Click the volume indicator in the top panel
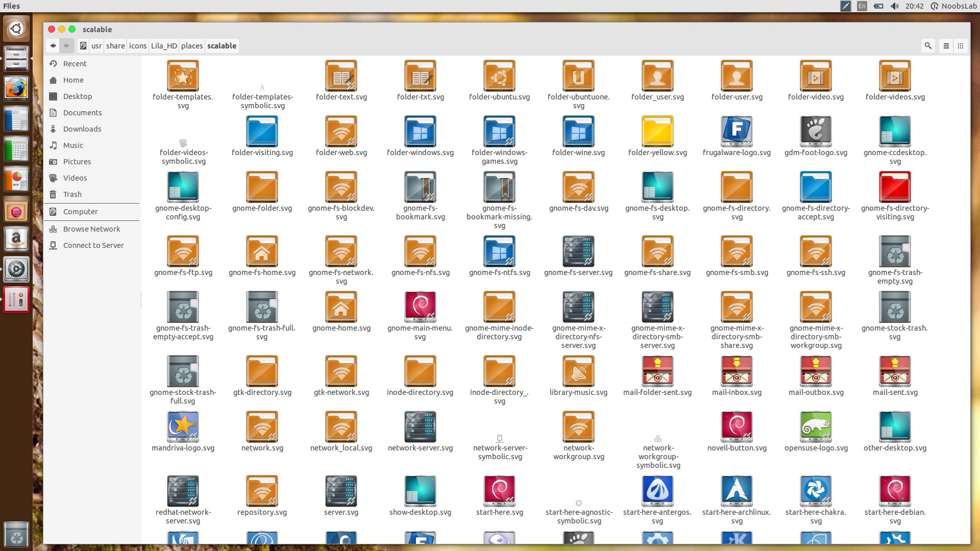The width and height of the screenshot is (980, 551). (894, 6)
